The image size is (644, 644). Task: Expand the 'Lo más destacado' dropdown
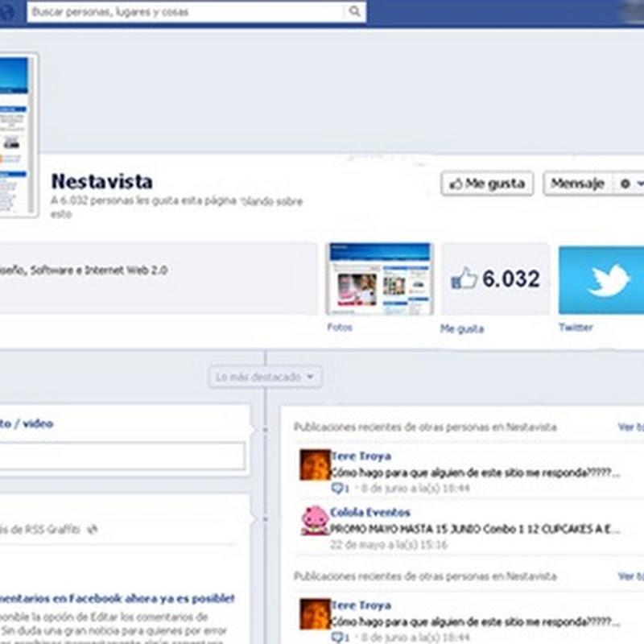[266, 377]
